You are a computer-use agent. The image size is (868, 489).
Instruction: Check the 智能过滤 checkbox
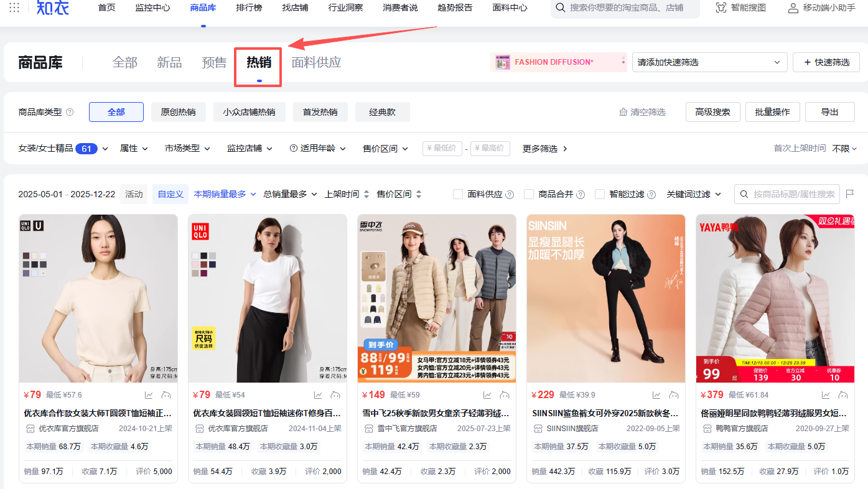click(600, 194)
